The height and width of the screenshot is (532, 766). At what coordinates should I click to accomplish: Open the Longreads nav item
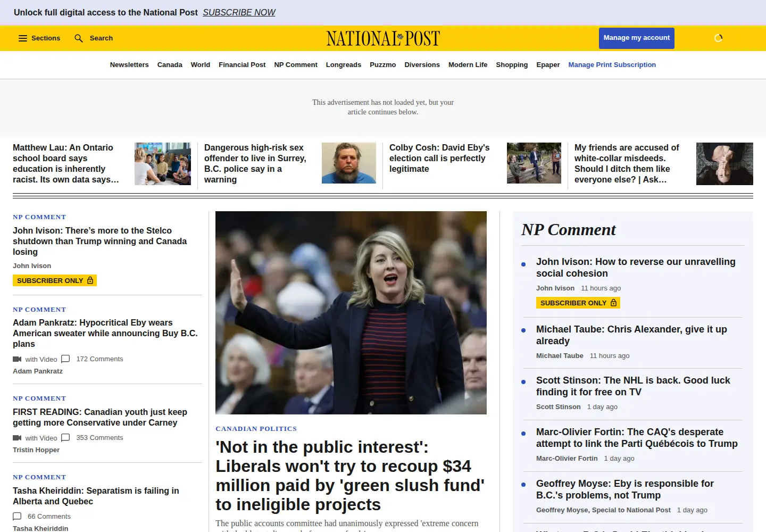point(344,65)
